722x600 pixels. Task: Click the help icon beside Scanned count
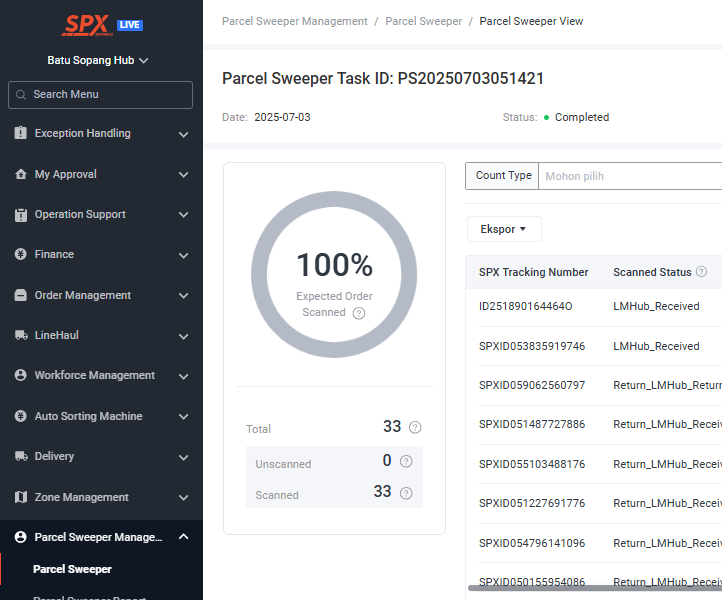pyautogui.click(x=406, y=493)
